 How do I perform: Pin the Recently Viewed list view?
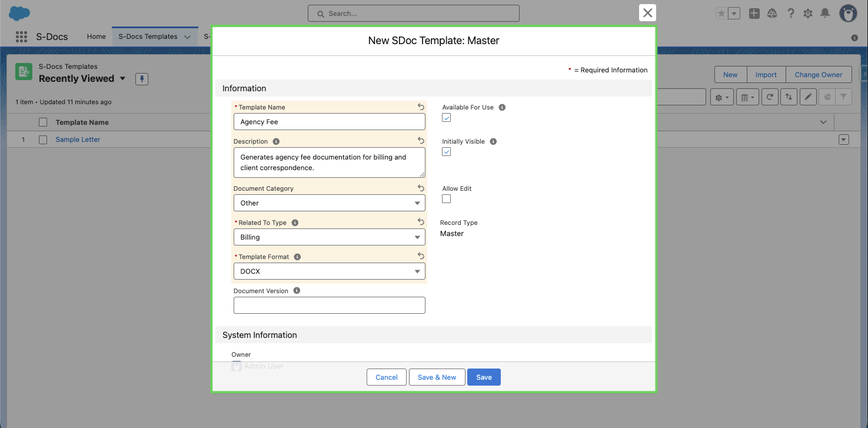tap(141, 79)
